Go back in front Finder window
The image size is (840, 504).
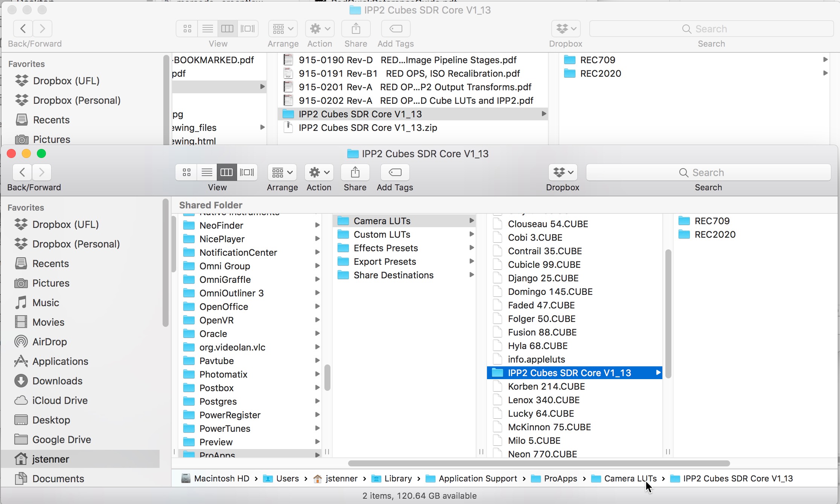pos(22,173)
